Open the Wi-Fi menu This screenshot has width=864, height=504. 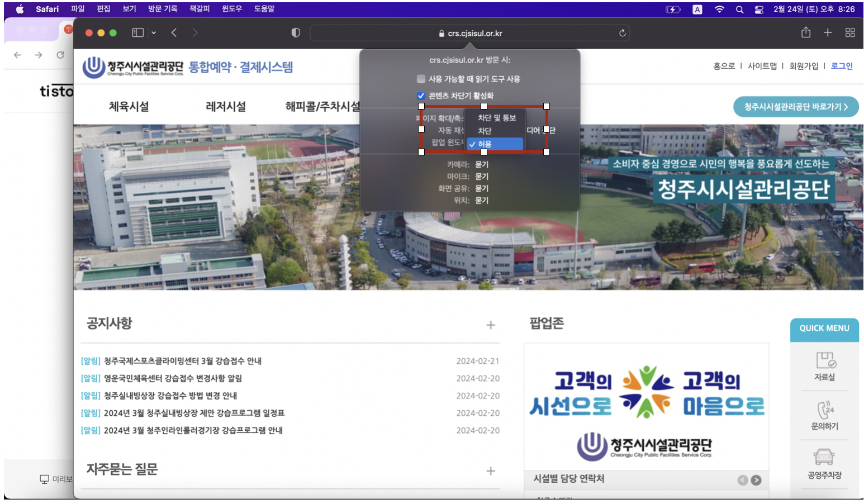tap(720, 9)
